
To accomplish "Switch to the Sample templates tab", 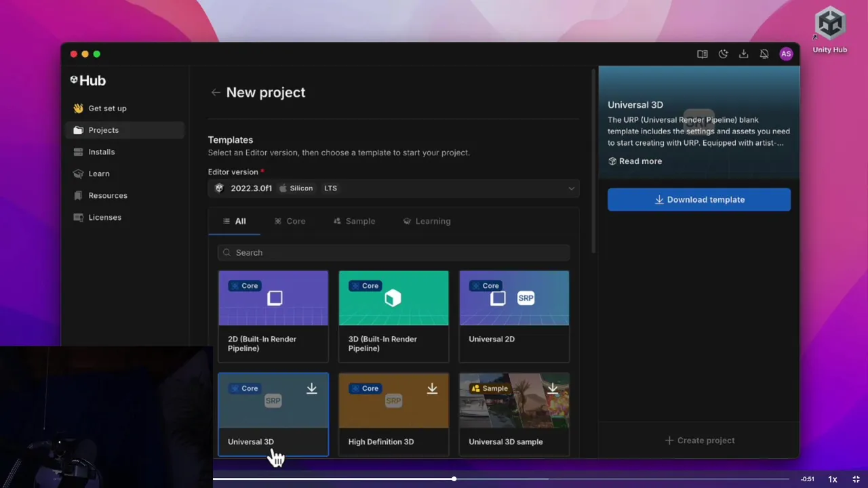I will click(x=354, y=221).
